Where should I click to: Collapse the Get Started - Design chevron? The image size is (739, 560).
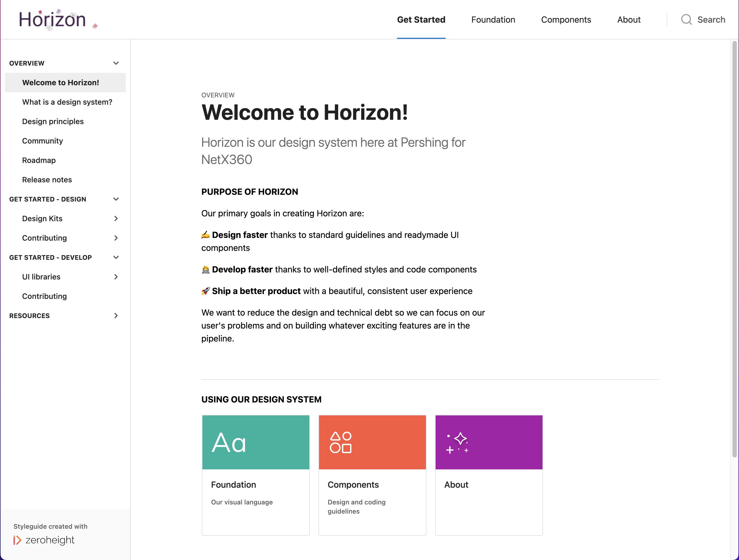[x=116, y=199]
